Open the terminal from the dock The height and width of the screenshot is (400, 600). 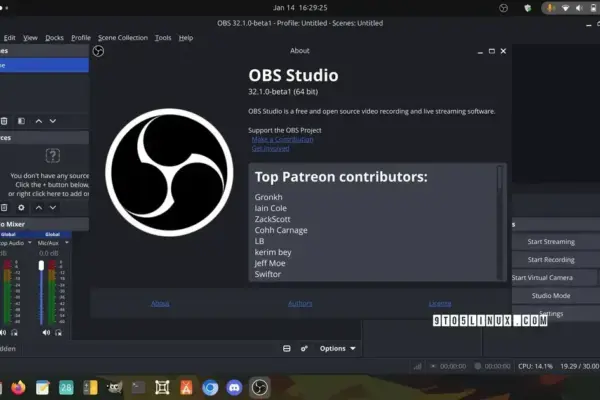(x=138, y=388)
